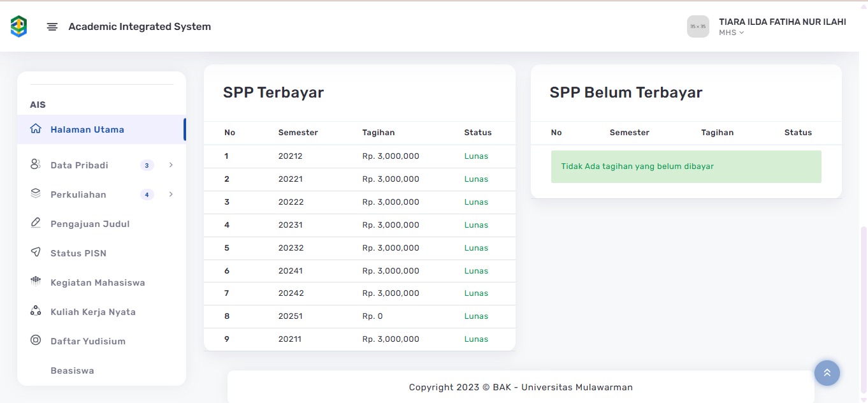Screen dimensions: 868x403
Task: Click the user profile avatar thumbnail
Action: click(698, 27)
